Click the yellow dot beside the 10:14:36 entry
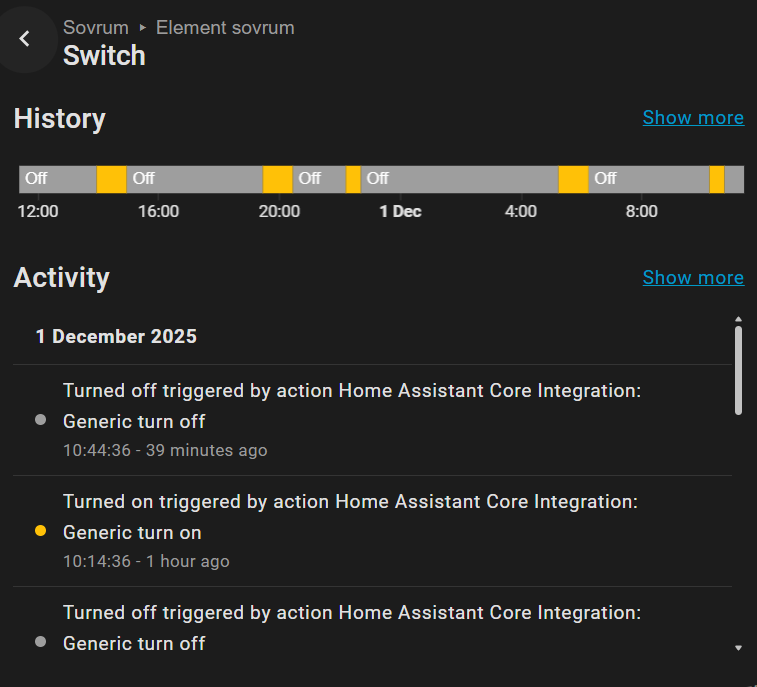 tap(40, 531)
